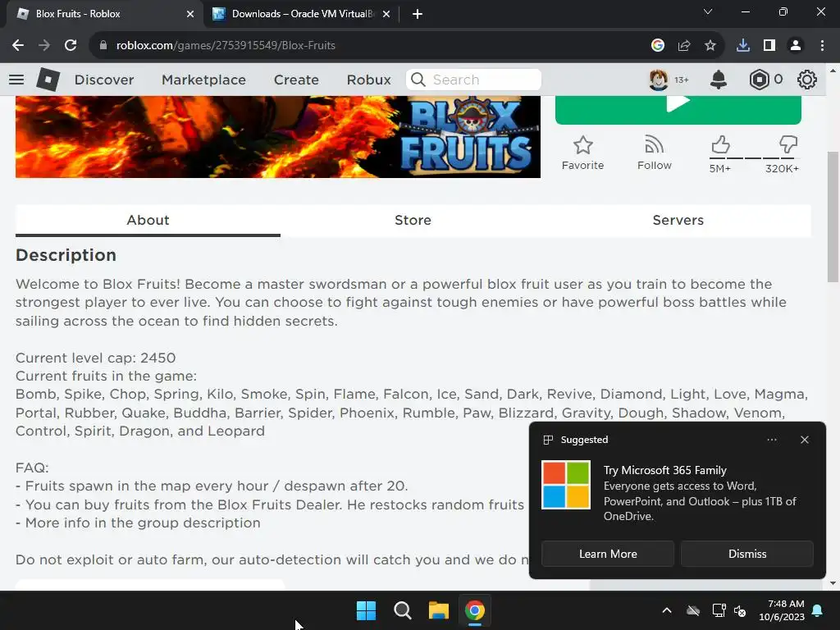The height and width of the screenshot is (630, 840).
Task: Reload the Roblox page
Action: pos(71,46)
